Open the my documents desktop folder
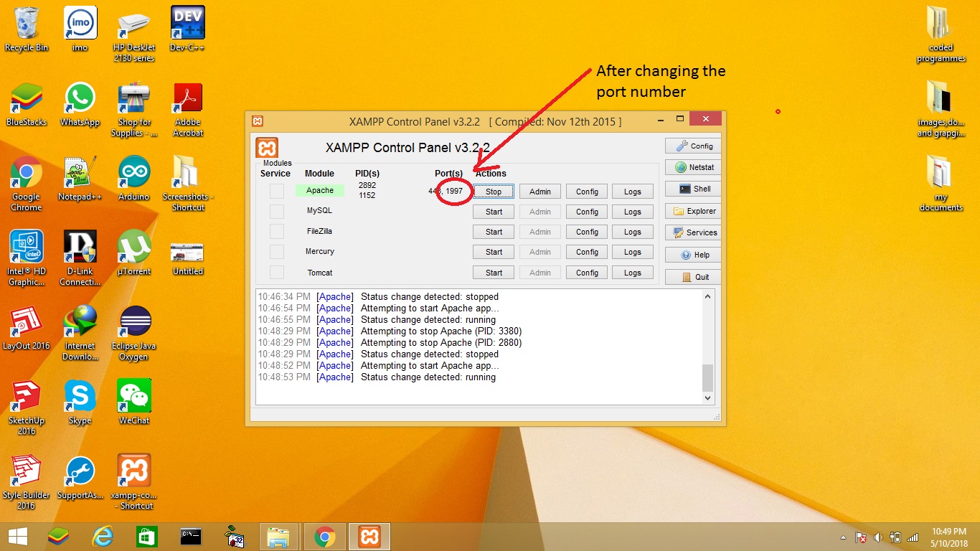Screen dimensions: 980x551 tap(941, 184)
